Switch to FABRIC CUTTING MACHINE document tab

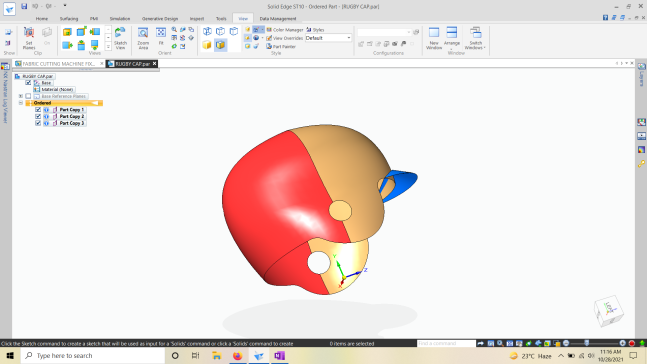[x=58, y=64]
